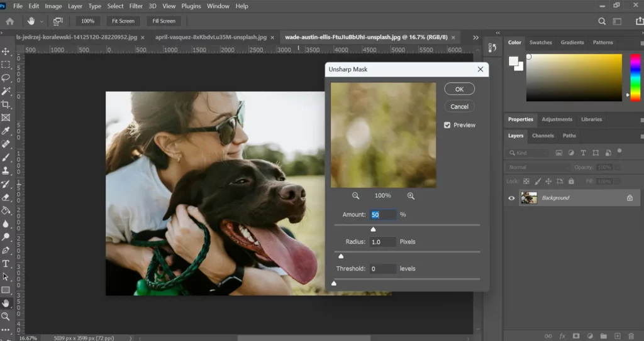The height and width of the screenshot is (341, 644).
Task: Select the Brush tool
Action: 6,157
